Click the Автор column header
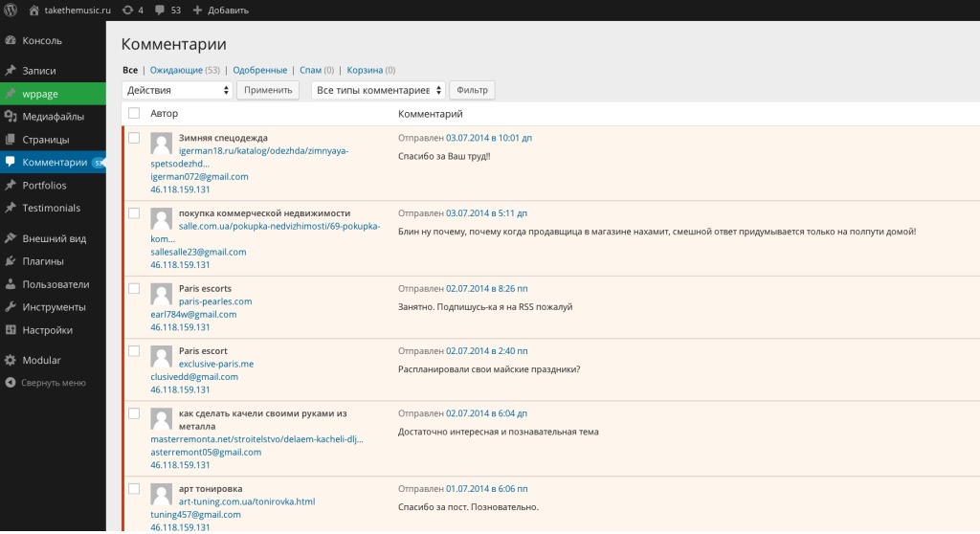The width and height of the screenshot is (980, 534). pos(165,113)
